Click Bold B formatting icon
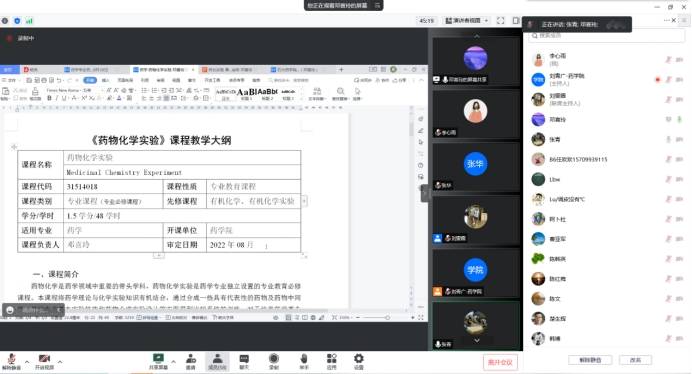The height and width of the screenshot is (374, 692). click(49, 98)
